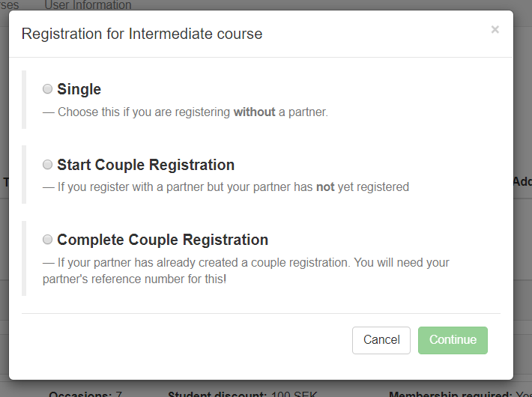Click the bold "Single" option label
The width and height of the screenshot is (532, 397).
(79, 89)
